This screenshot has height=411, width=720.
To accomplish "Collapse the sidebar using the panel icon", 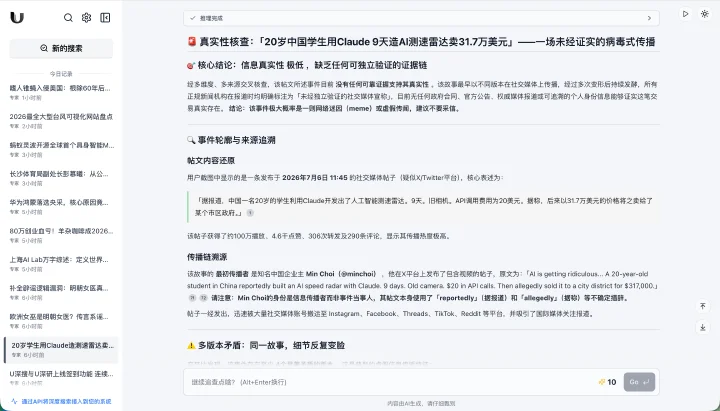I will [105, 17].
